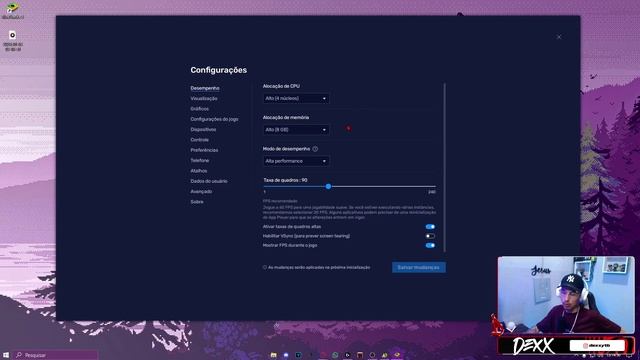Open the Avançado settings section
Image resolution: width=640 pixels, height=360 pixels.
(201, 191)
